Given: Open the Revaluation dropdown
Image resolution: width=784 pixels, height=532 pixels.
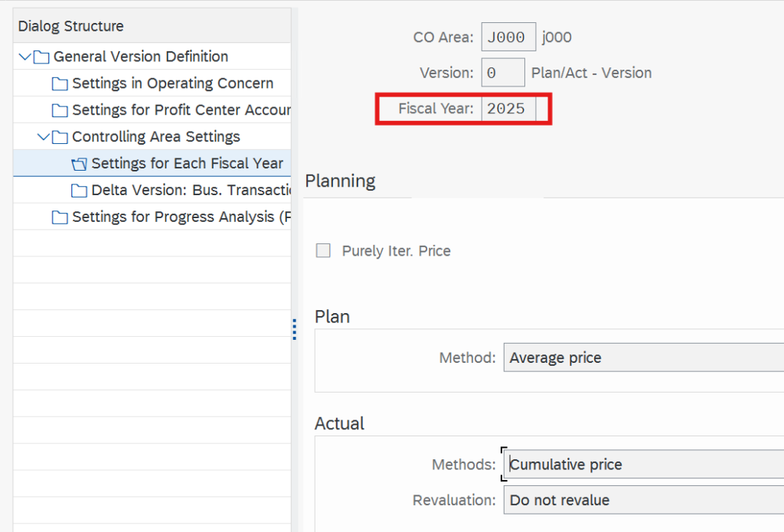Looking at the screenshot, I should click(643, 501).
